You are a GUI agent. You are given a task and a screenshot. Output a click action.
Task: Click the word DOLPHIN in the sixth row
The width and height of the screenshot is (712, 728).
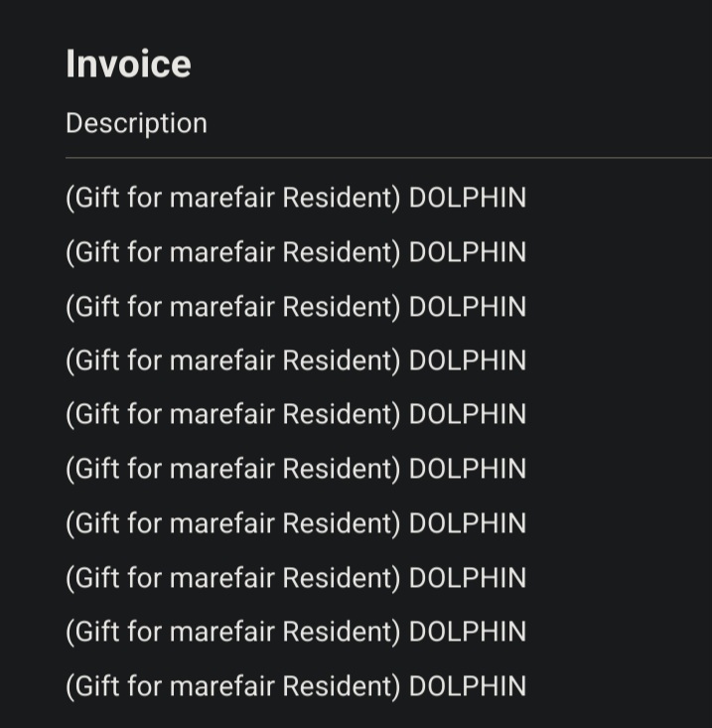[x=468, y=469]
